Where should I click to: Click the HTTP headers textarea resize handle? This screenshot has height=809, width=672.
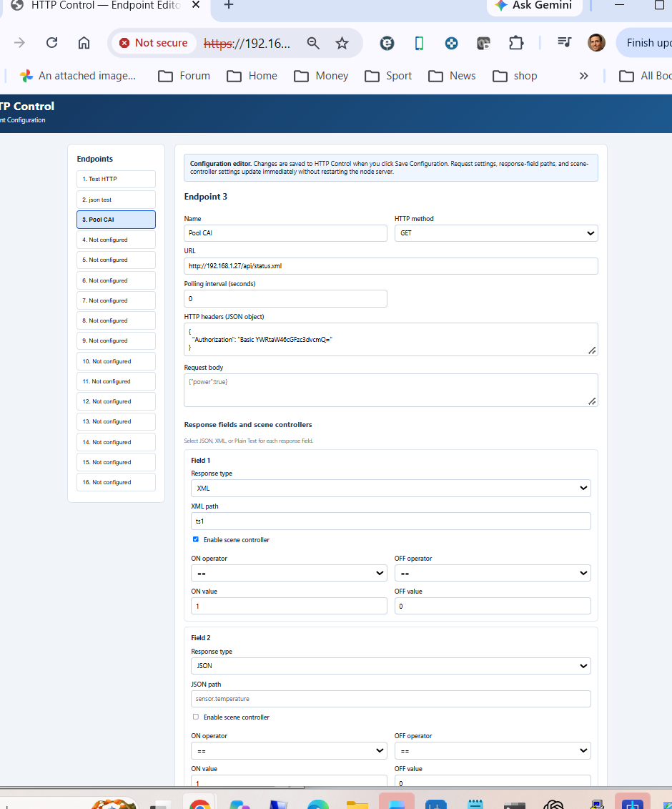(592, 350)
